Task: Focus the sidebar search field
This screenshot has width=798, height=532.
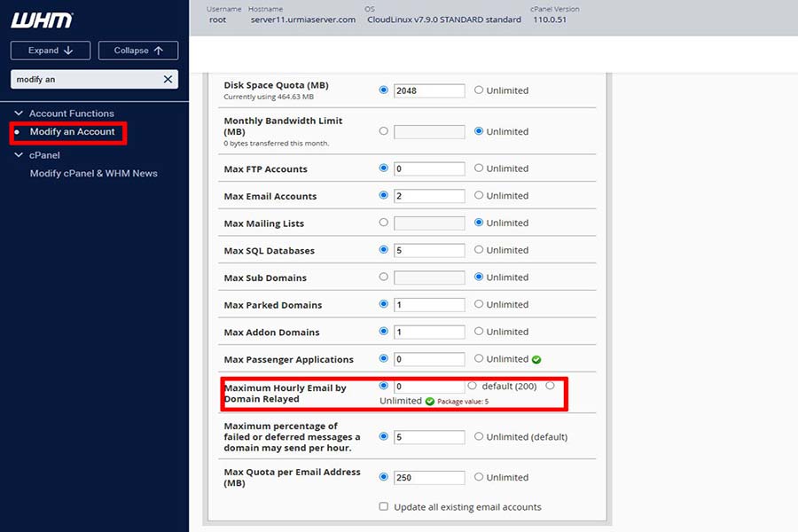Action: tap(84, 80)
